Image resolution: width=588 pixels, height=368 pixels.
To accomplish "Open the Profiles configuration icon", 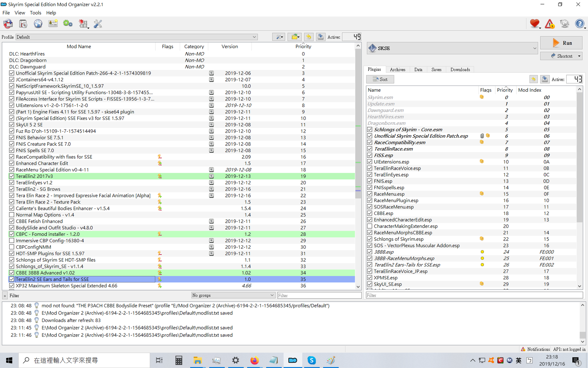I will coord(53,24).
